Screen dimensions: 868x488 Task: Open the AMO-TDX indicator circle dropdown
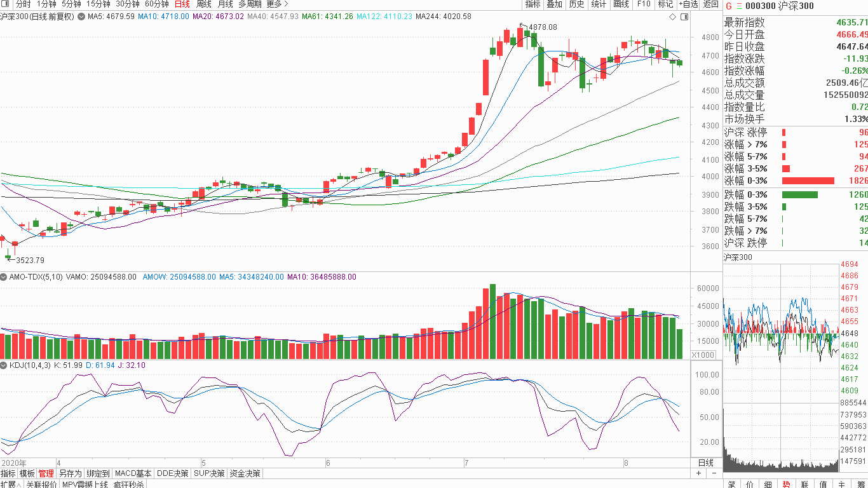tap(4, 277)
